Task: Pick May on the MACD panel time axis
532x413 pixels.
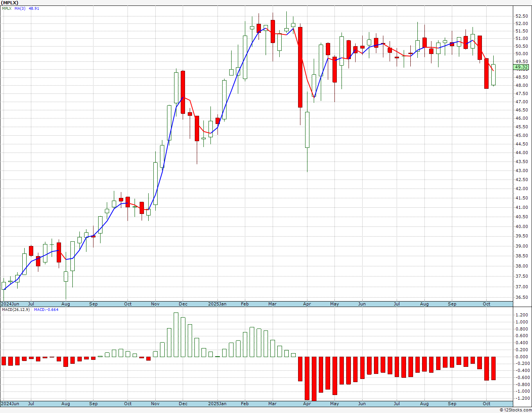Action: point(334,404)
